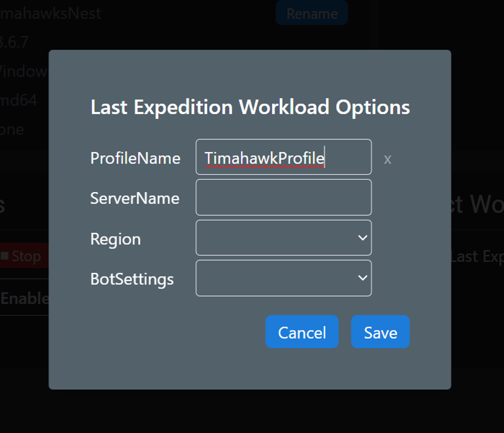504x433 pixels.
Task: Focus the empty ServerName text field
Action: click(x=283, y=197)
